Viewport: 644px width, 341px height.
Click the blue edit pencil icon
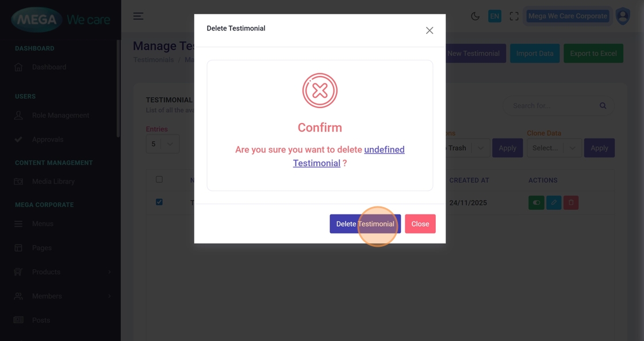(554, 202)
